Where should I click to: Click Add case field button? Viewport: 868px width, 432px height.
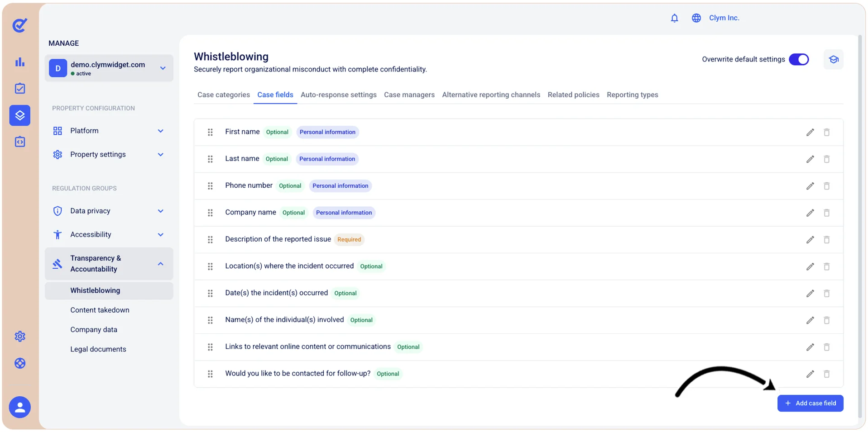pos(810,403)
